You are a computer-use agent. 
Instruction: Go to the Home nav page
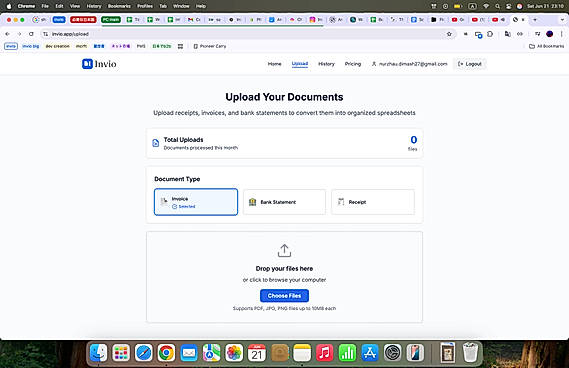pyautogui.click(x=274, y=64)
